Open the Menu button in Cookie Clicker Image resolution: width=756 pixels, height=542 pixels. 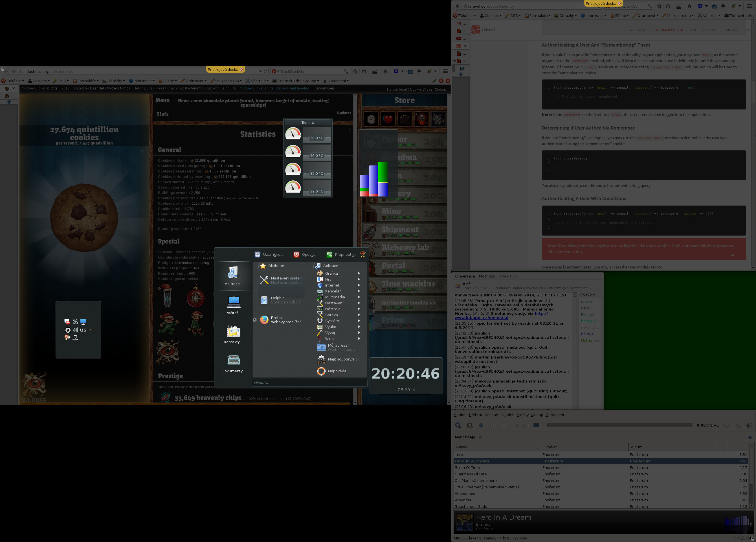(x=162, y=100)
